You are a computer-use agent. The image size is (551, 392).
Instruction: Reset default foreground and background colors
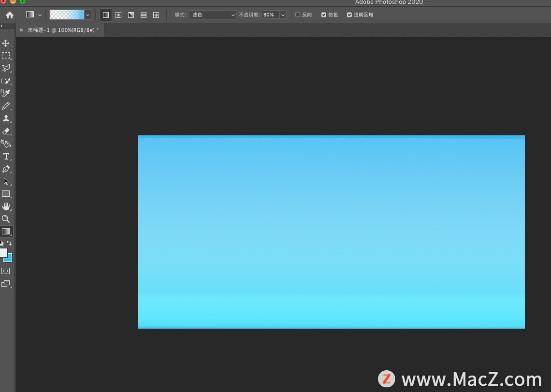(x=2, y=243)
